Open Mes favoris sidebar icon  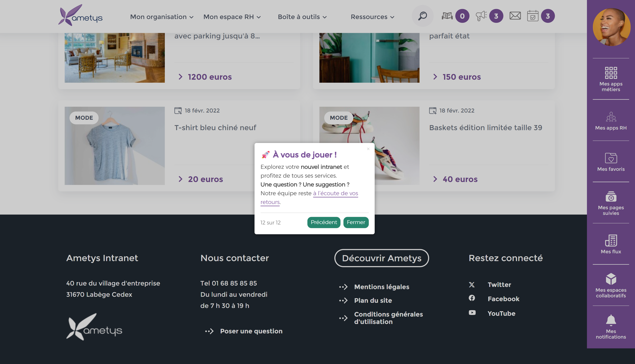click(x=611, y=162)
